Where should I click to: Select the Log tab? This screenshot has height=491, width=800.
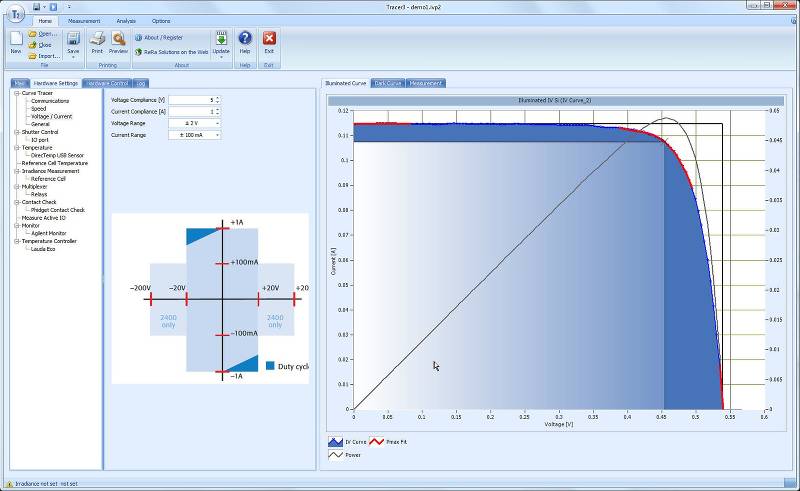click(141, 83)
